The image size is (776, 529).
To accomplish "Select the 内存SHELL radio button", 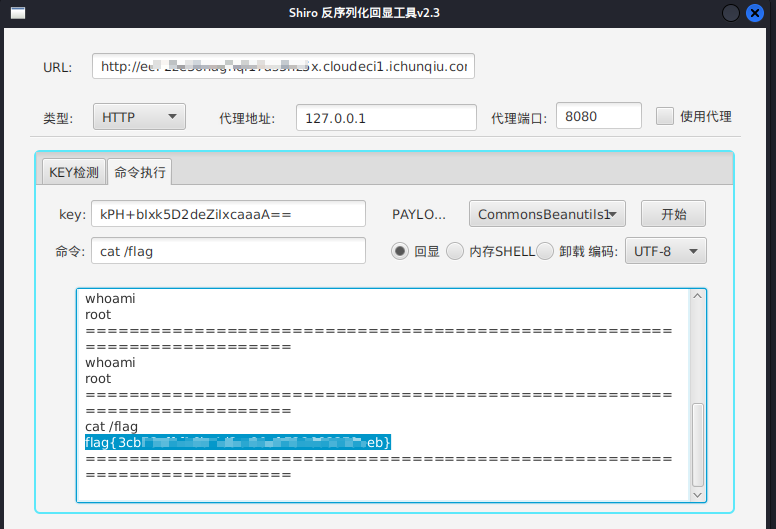I will [455, 251].
